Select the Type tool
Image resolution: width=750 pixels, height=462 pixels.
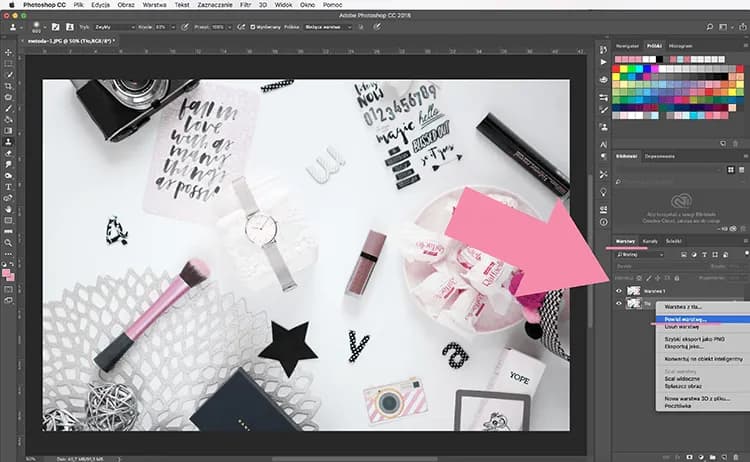[8, 186]
